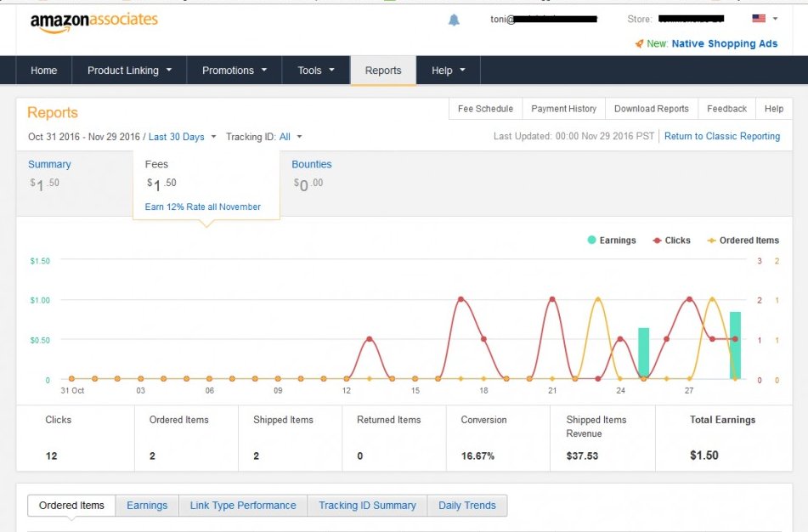This screenshot has width=808, height=532.
Task: Click the Feedback button
Action: click(x=726, y=109)
